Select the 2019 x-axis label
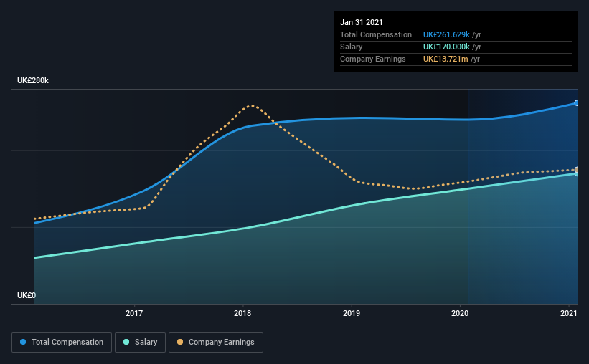The image size is (589, 364). 352,313
